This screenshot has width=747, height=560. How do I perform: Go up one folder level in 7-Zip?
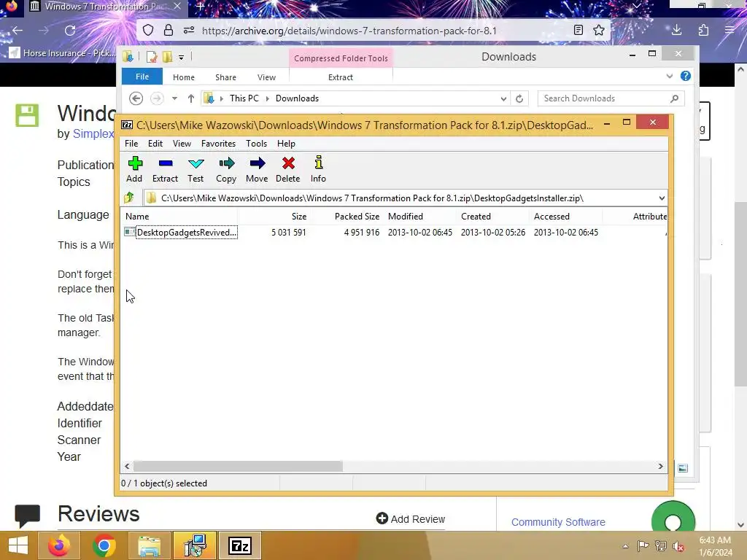129,197
